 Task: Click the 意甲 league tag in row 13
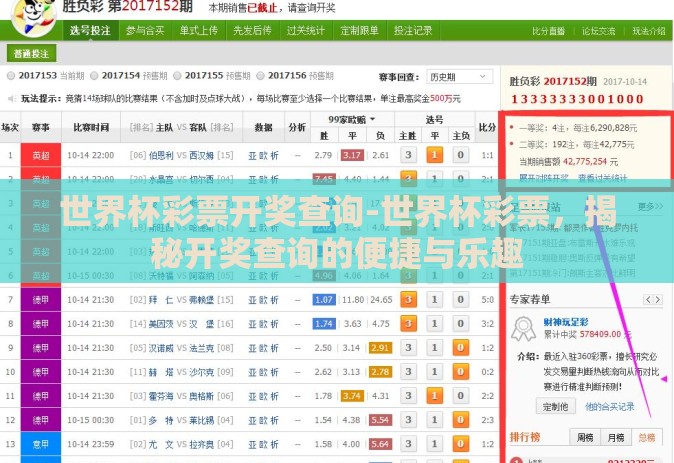[x=41, y=444]
